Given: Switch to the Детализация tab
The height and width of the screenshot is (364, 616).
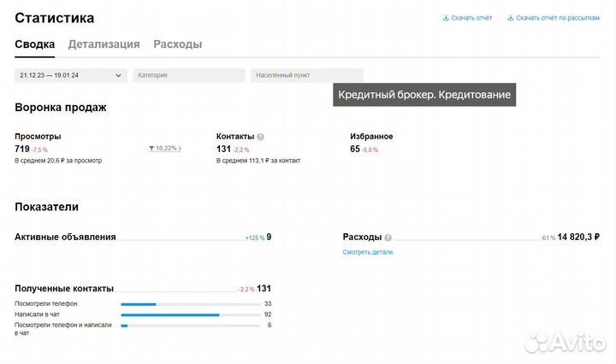Looking at the screenshot, I should pyautogui.click(x=104, y=44).
